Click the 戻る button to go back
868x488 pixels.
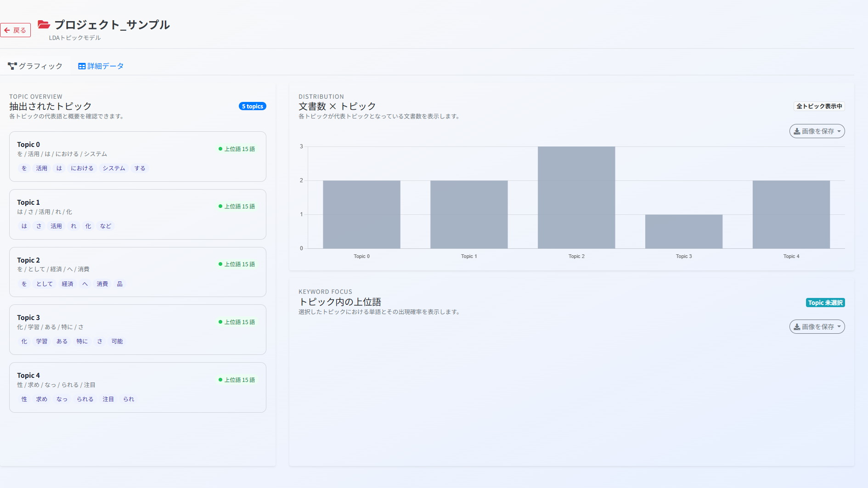15,29
